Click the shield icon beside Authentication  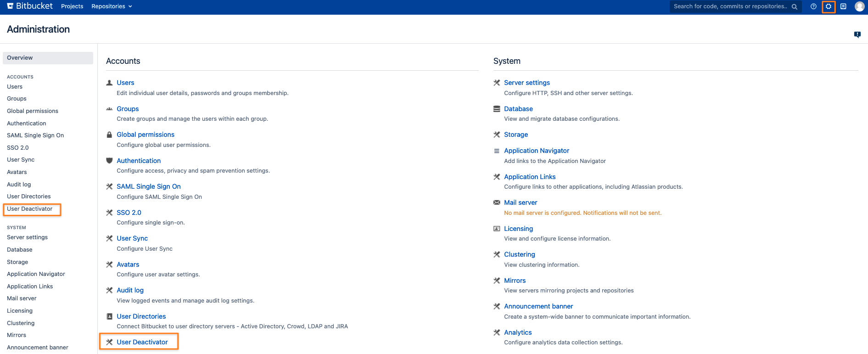[x=109, y=161]
